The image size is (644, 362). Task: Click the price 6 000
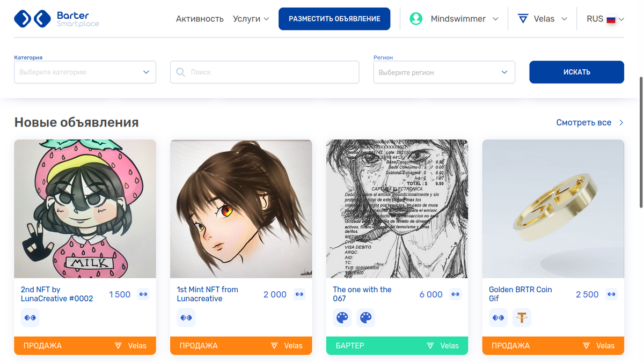click(x=431, y=294)
